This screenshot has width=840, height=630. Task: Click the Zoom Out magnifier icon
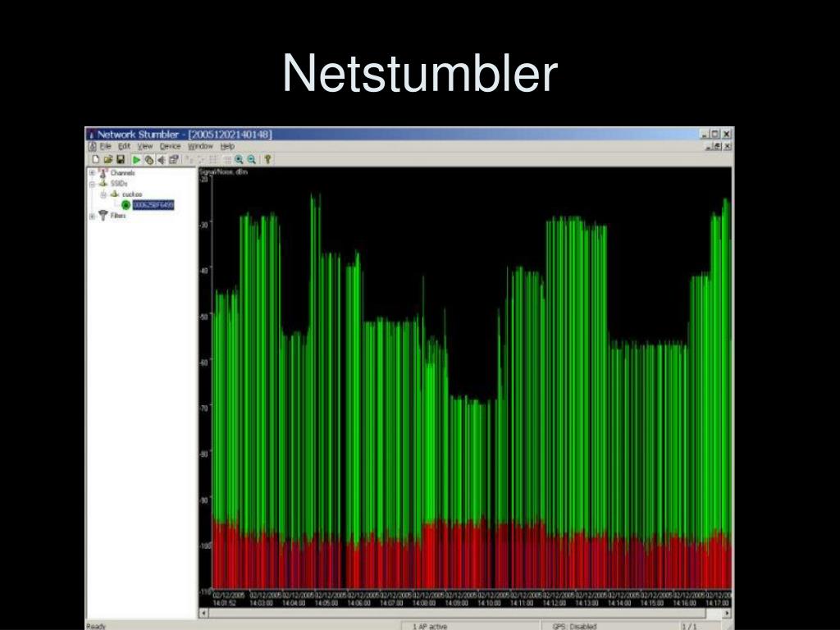251,159
